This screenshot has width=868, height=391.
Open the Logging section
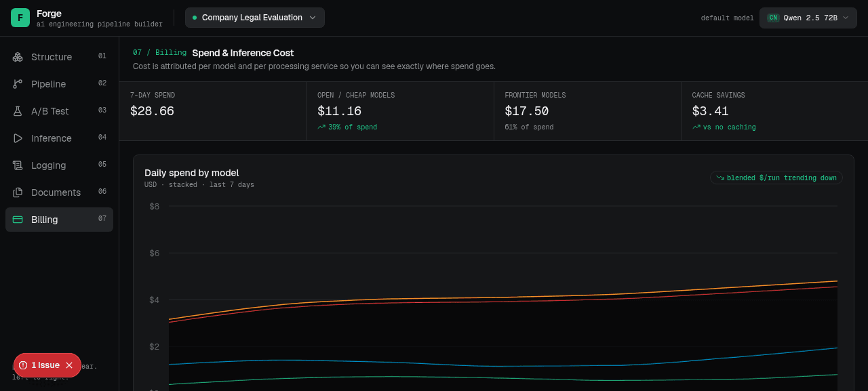click(59, 165)
